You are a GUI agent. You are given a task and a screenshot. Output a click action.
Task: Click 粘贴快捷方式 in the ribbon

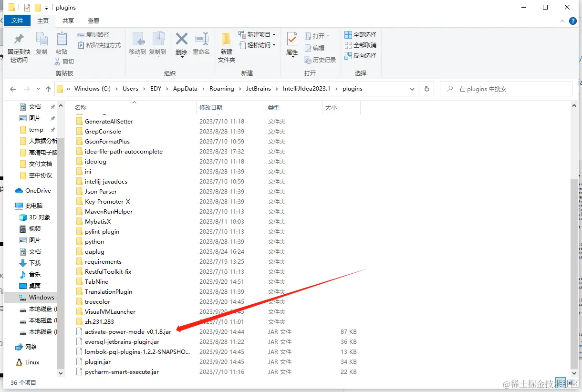(x=99, y=45)
